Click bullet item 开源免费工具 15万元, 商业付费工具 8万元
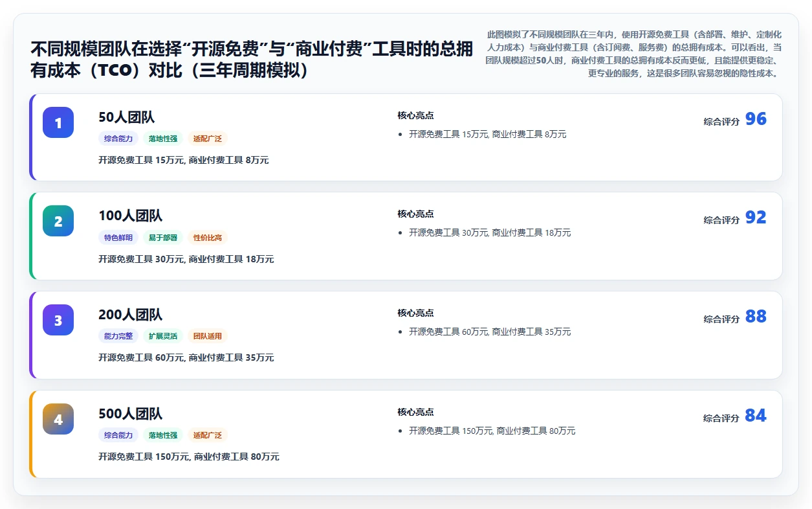This screenshot has height=509, width=812. tap(487, 135)
